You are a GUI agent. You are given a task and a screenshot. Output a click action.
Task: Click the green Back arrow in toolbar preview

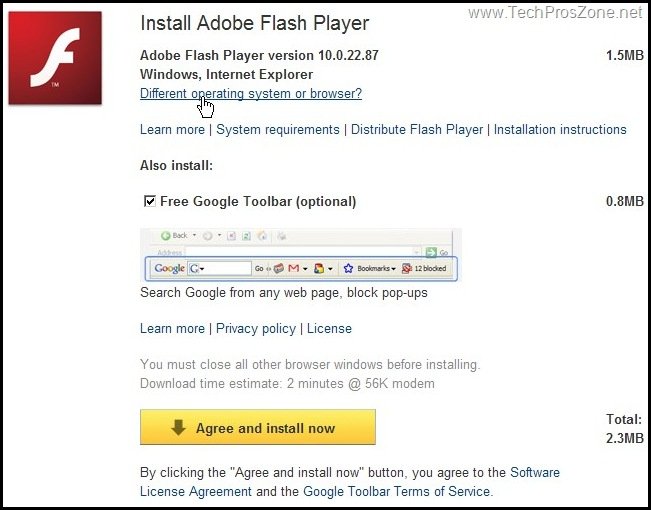pos(166,236)
